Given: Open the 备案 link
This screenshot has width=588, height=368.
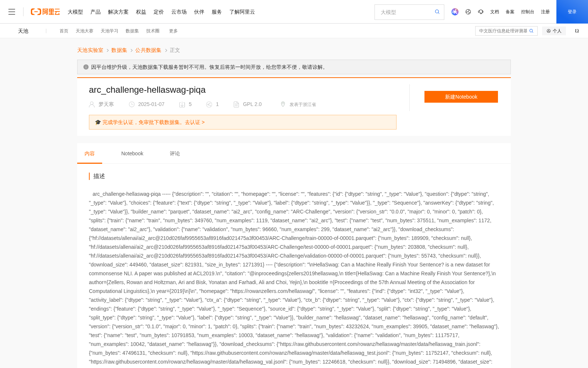Looking at the screenshot, I should pyautogui.click(x=510, y=12).
